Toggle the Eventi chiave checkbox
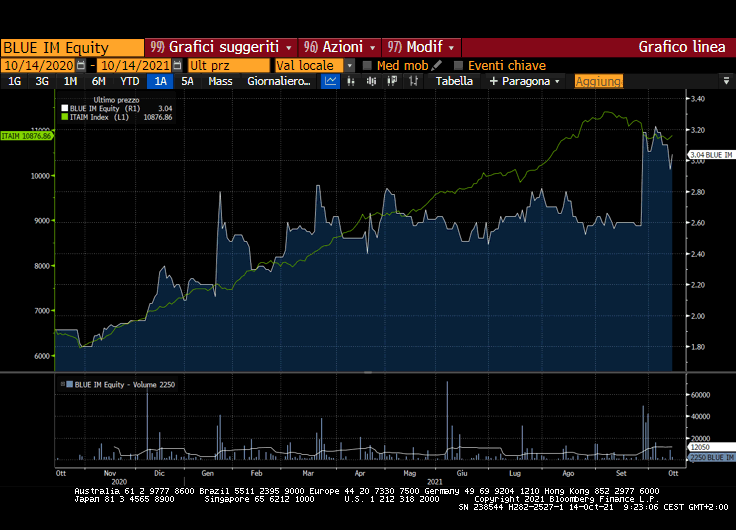Image resolution: width=736 pixels, height=530 pixels. pyautogui.click(x=459, y=65)
